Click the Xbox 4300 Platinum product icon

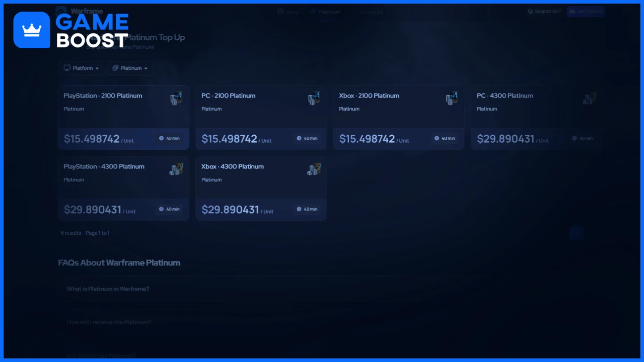314,169
